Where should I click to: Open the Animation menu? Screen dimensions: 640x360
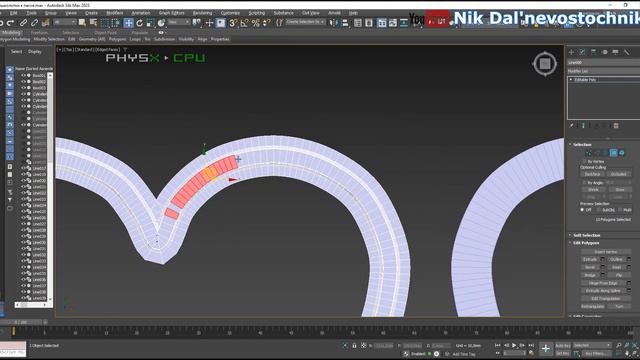pyautogui.click(x=141, y=13)
